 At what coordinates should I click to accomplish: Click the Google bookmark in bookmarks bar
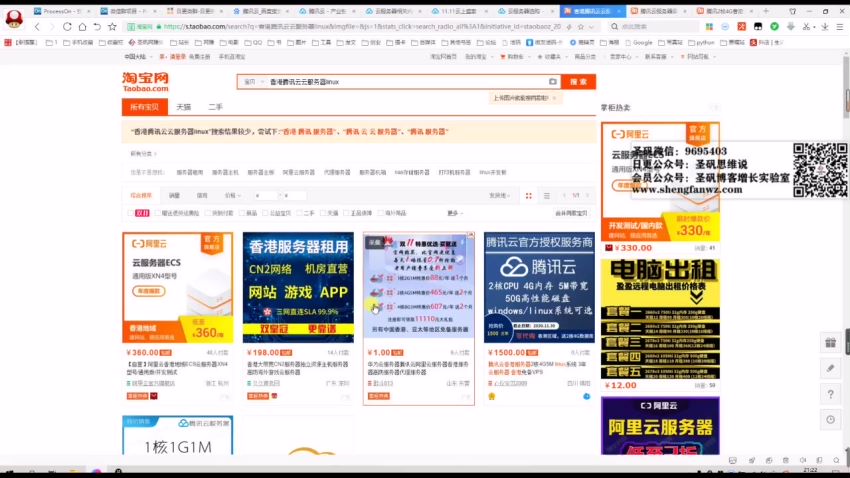[639, 42]
